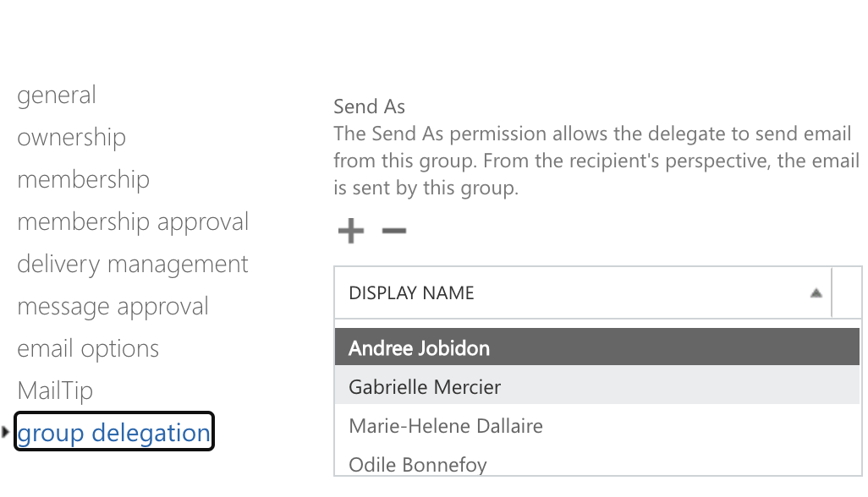Pick Odile Bonnefoy in the Send As list

click(418, 464)
